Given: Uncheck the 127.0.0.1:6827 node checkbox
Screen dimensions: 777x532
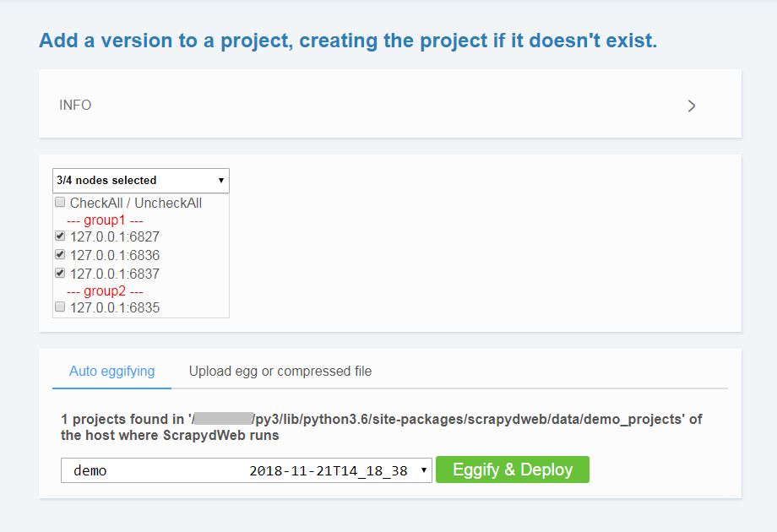Looking at the screenshot, I should point(60,236).
